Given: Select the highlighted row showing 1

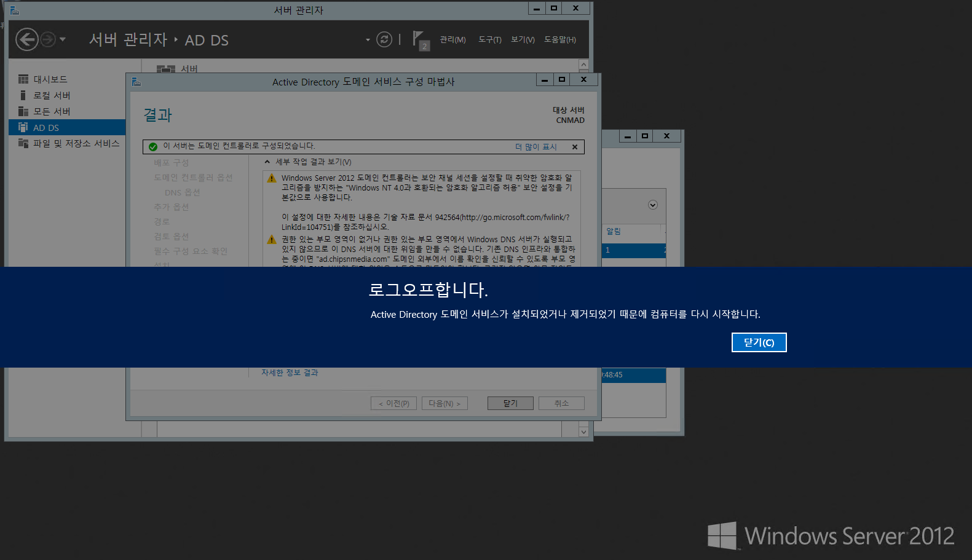Looking at the screenshot, I should tap(634, 250).
